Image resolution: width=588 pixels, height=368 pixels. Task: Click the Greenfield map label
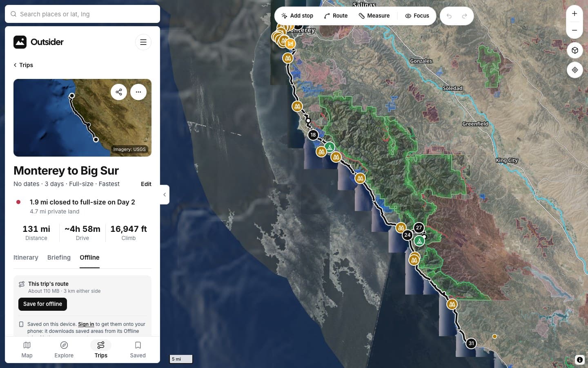click(475, 124)
